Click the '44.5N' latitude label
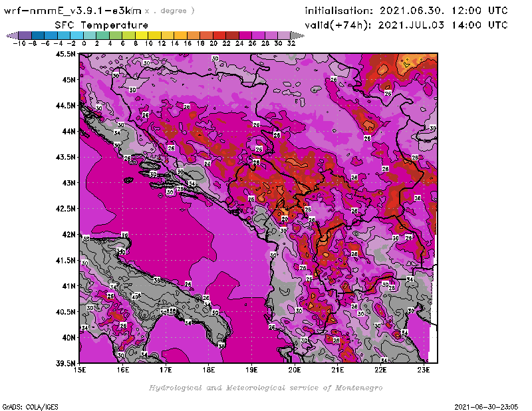This screenshot has height=411, width=532. (x=66, y=106)
